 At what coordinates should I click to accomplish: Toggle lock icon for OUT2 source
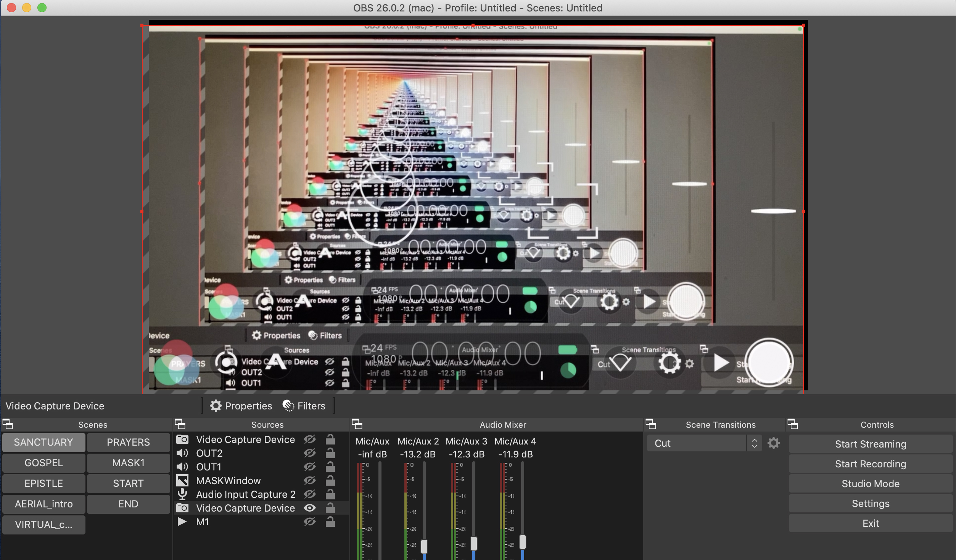pyautogui.click(x=330, y=453)
